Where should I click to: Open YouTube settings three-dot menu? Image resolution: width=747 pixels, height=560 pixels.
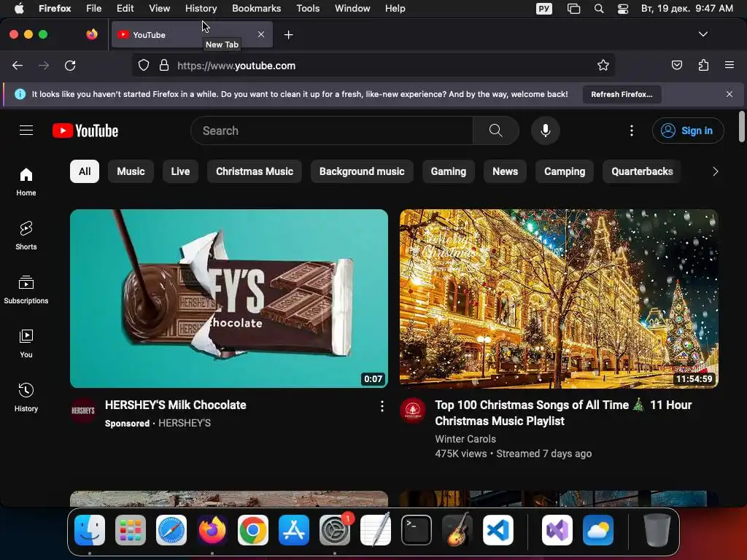(632, 131)
